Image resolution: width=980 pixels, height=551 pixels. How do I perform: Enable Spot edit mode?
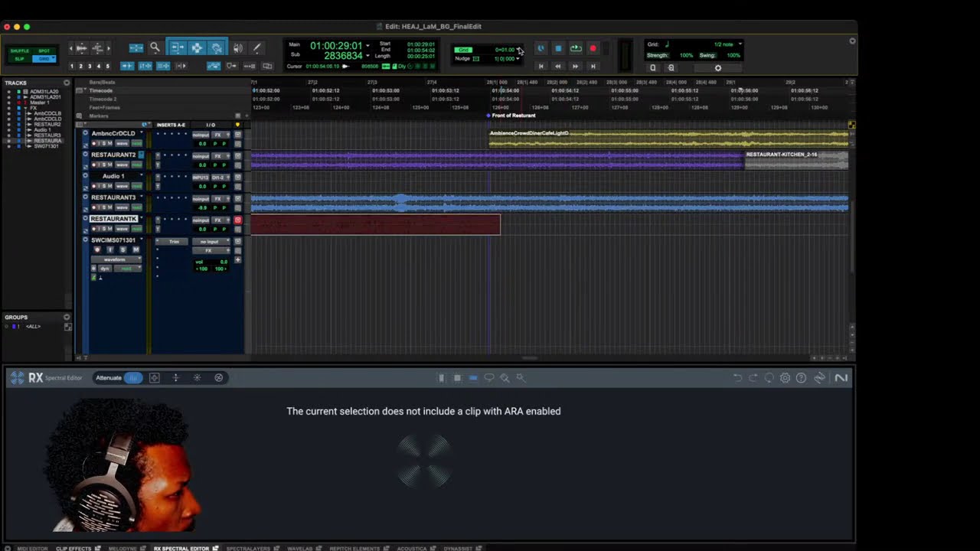(44, 51)
